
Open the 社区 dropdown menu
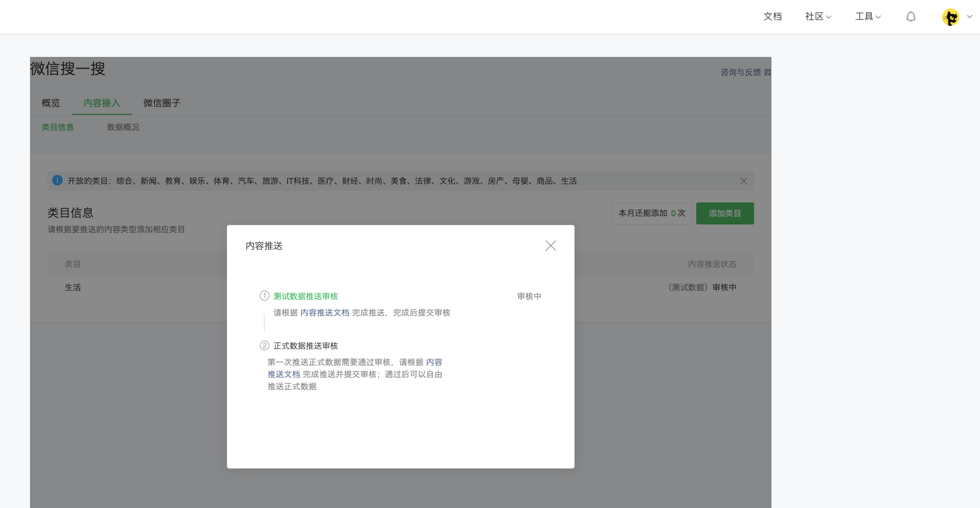(818, 17)
